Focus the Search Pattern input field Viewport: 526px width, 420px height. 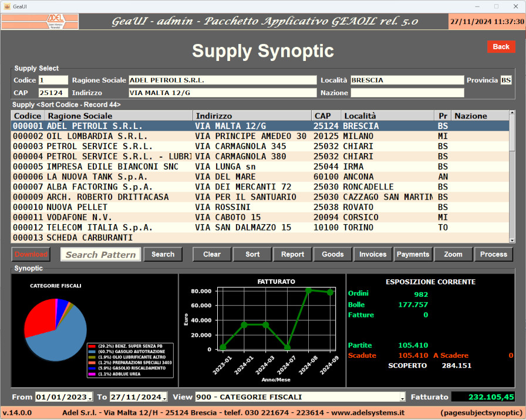[x=100, y=255]
